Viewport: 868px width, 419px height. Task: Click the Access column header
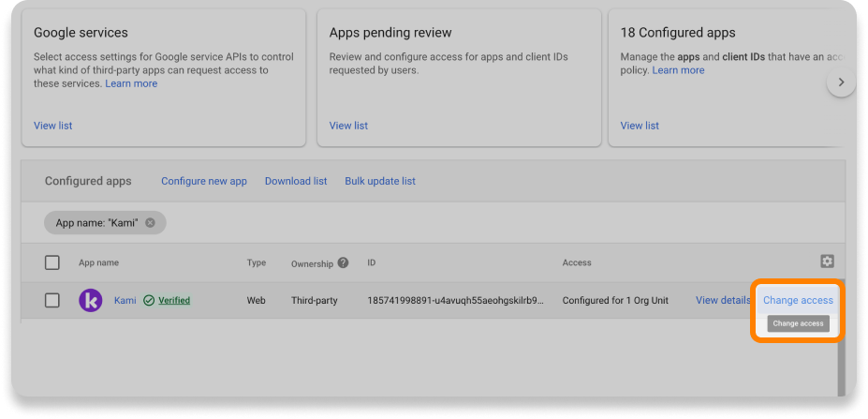(577, 262)
